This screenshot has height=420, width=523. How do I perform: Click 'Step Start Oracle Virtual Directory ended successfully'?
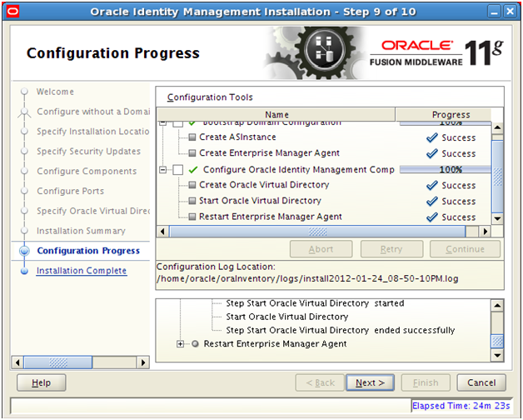point(341,330)
